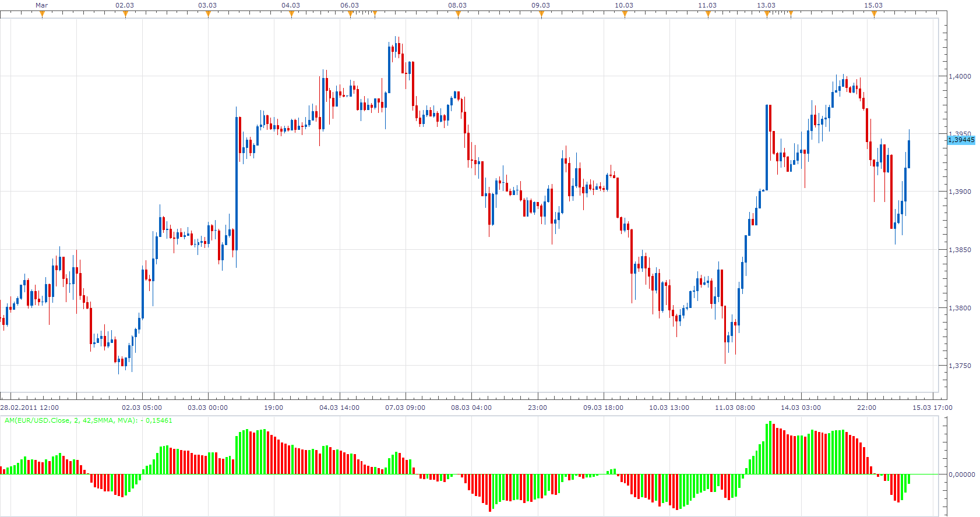Click the 22:00 time axis label
This screenshot has height=517, width=980.
(867, 408)
